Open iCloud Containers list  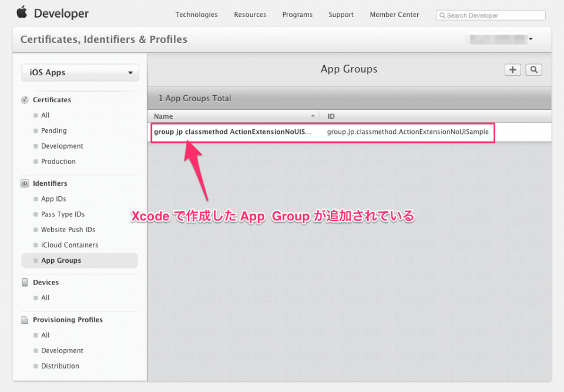point(69,245)
